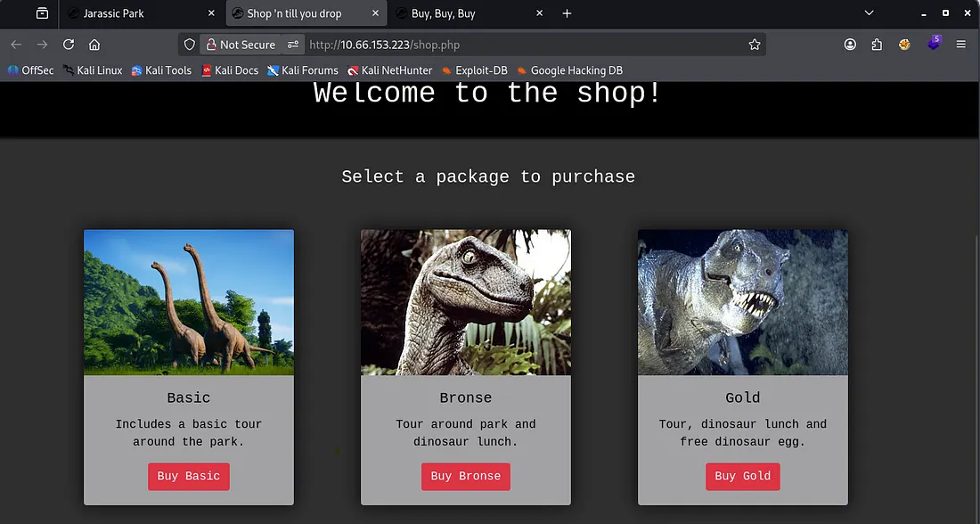Open the Firefox hamburger application menu
The image size is (980, 524).
pyautogui.click(x=960, y=45)
